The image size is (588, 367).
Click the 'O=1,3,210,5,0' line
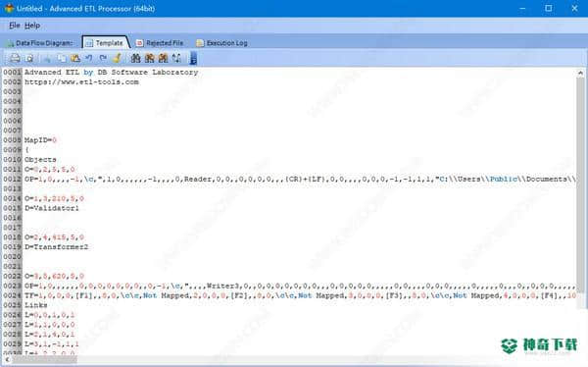pyautogui.click(x=54, y=198)
